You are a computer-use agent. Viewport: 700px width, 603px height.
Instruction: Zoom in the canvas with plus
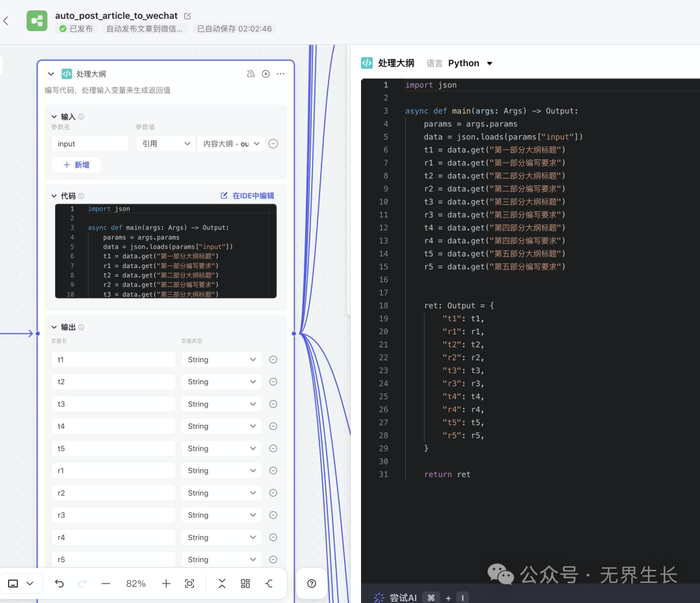click(166, 584)
